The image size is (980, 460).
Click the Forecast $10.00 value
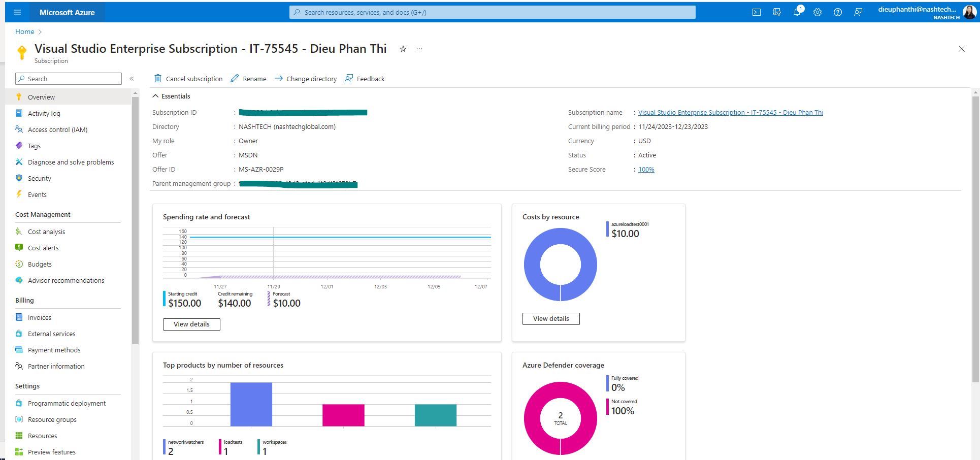[x=287, y=303]
